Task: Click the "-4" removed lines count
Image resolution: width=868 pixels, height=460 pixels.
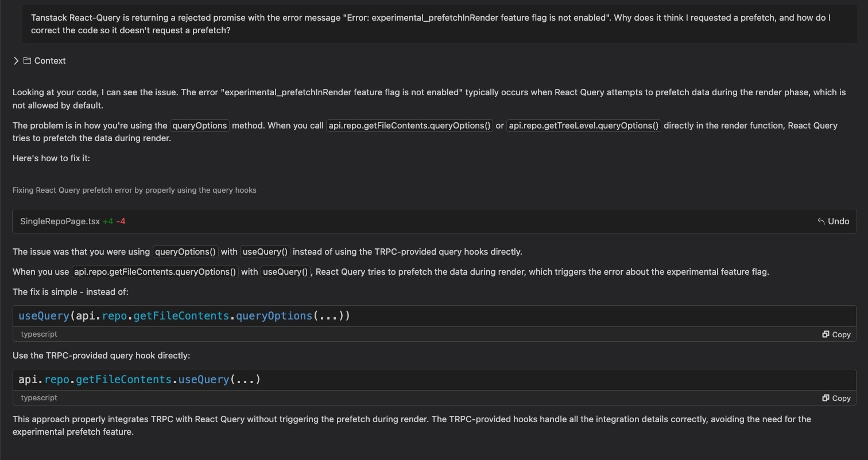Action: click(121, 221)
